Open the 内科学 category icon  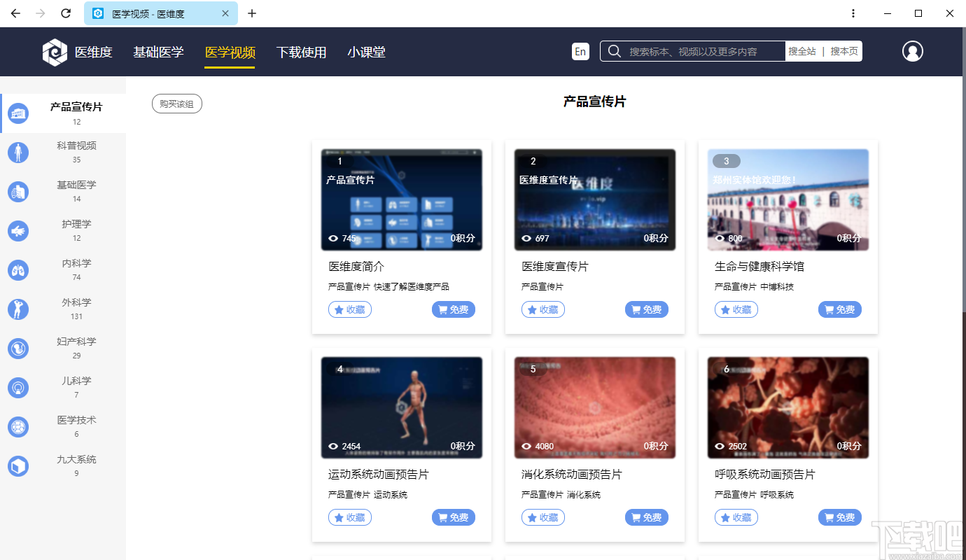(18, 269)
